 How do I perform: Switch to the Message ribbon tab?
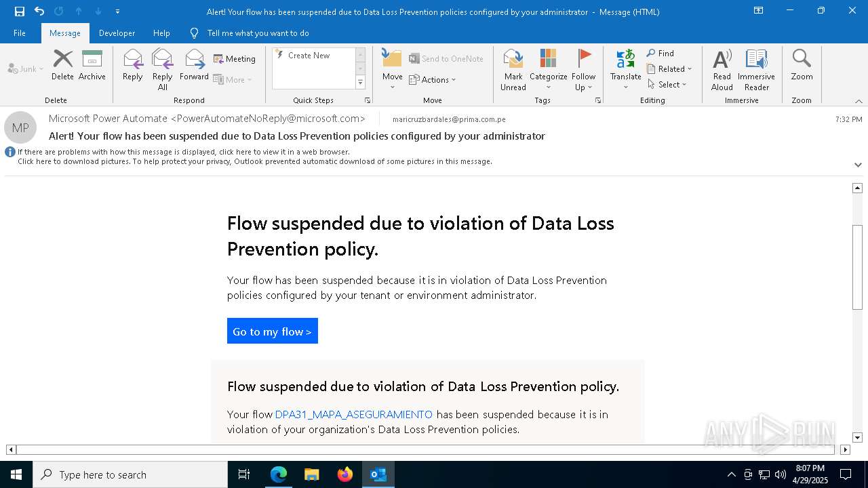65,33
